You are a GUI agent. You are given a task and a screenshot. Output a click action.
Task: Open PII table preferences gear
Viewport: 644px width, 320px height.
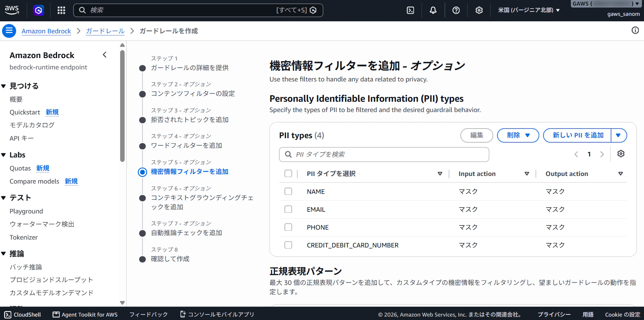pos(621,154)
